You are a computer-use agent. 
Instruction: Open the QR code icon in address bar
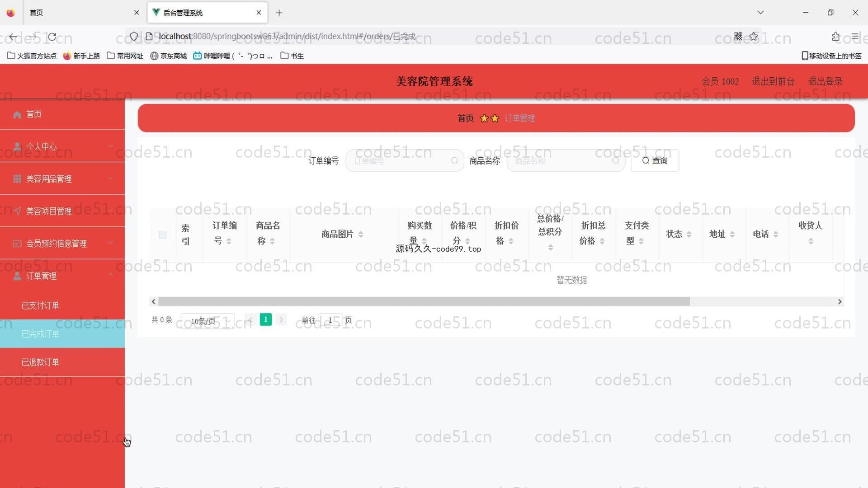tap(738, 37)
